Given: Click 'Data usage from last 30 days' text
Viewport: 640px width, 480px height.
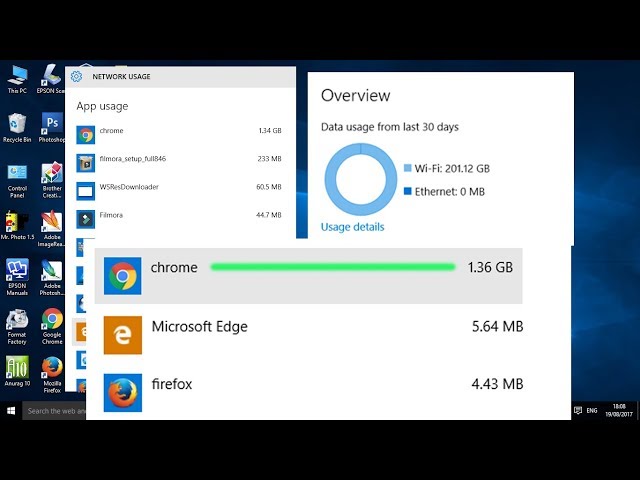Looking at the screenshot, I should pos(390,127).
